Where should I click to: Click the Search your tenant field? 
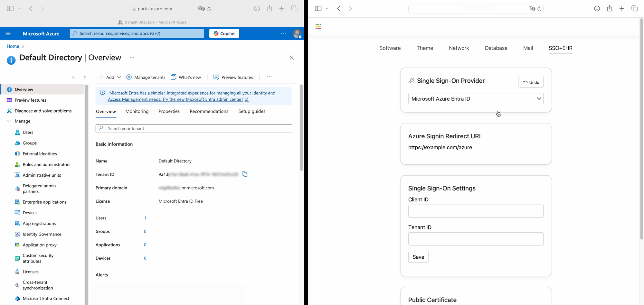pyautogui.click(x=194, y=128)
